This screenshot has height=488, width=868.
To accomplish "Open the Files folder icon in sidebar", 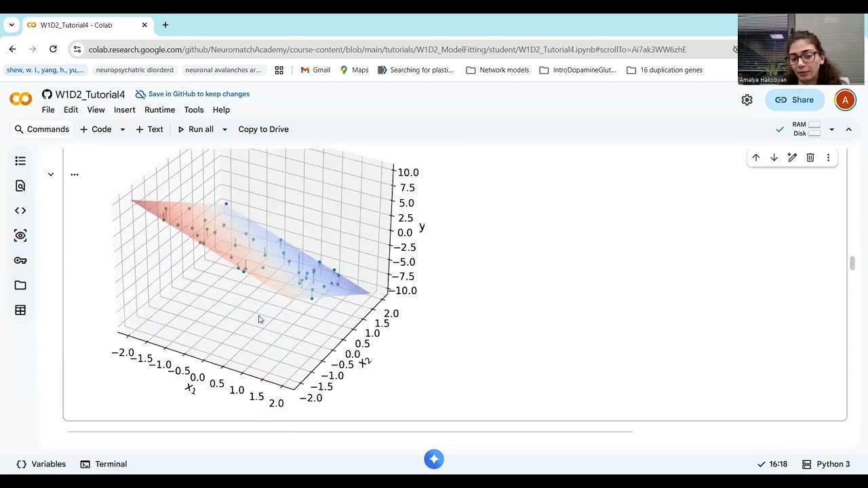I will [x=20, y=285].
